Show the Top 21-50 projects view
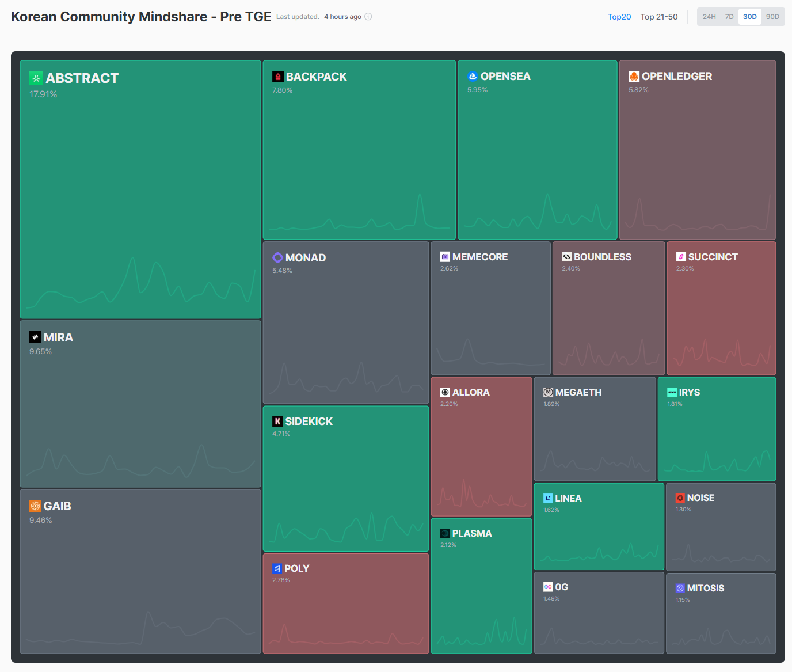 click(x=659, y=17)
